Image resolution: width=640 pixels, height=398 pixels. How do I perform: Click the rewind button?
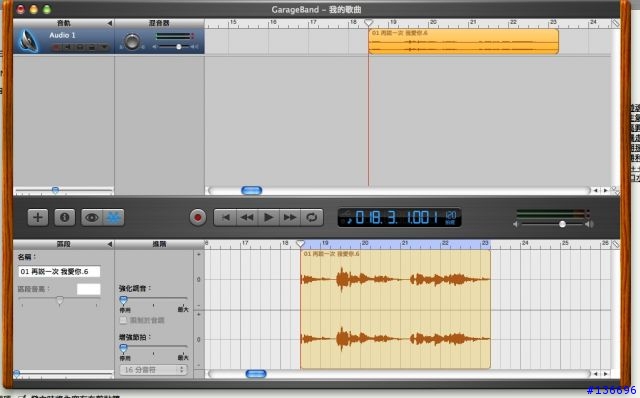pos(247,217)
